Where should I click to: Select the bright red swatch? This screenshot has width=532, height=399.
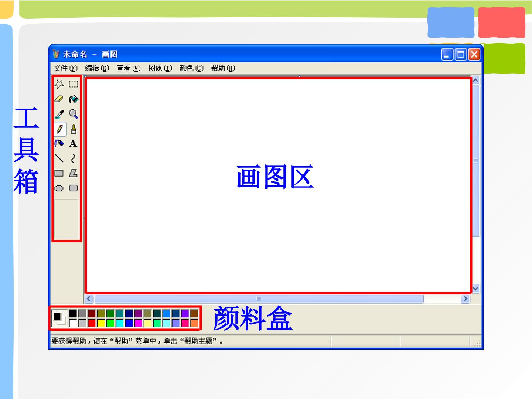[92, 323]
